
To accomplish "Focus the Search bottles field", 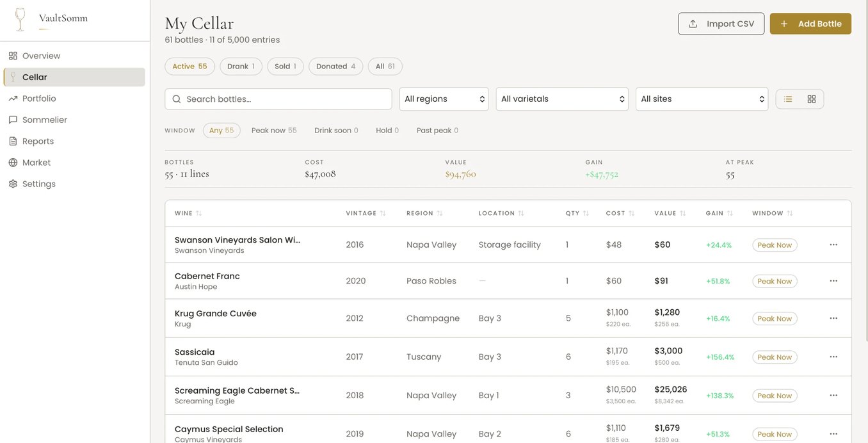I will tap(278, 99).
